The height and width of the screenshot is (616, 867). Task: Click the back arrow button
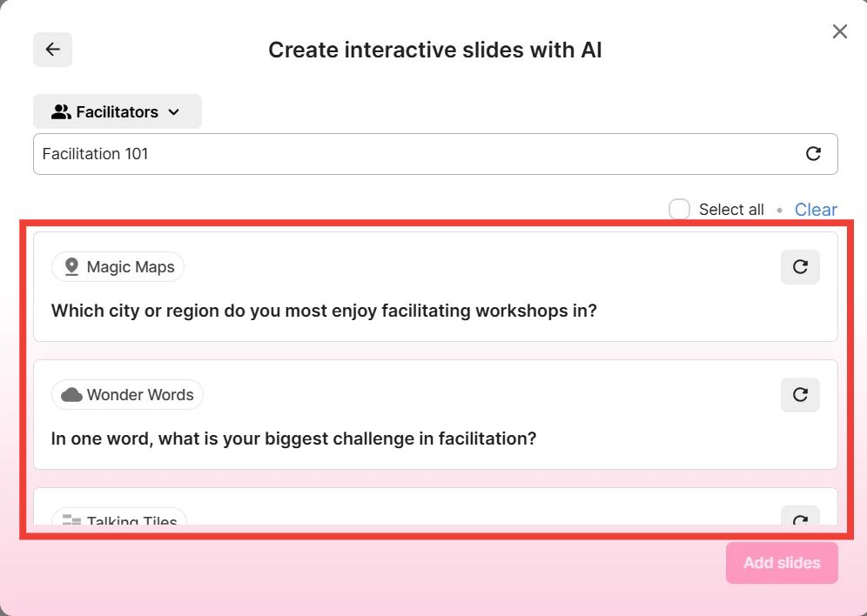(52, 50)
